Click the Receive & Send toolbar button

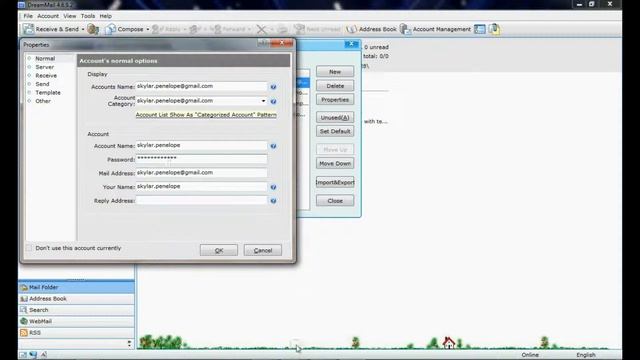coord(51,29)
